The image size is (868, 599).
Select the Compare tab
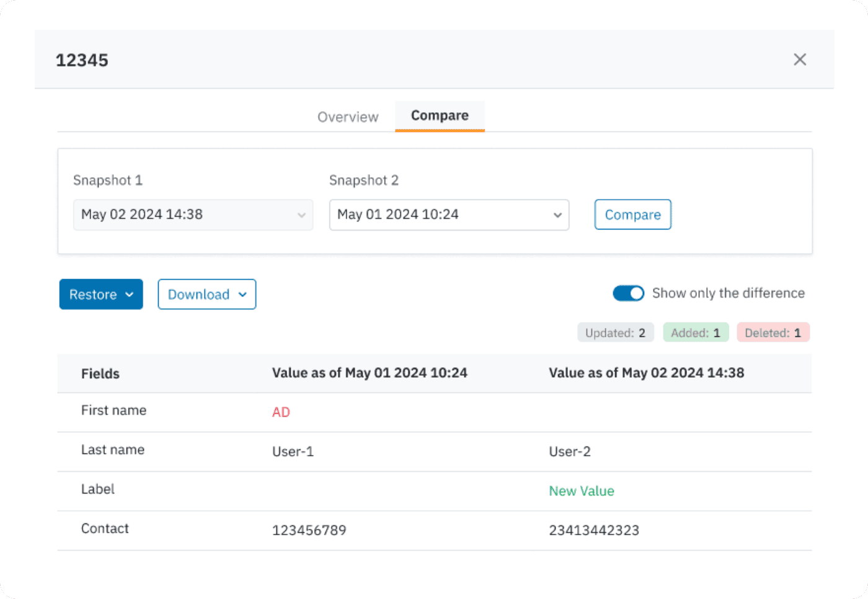coord(440,116)
